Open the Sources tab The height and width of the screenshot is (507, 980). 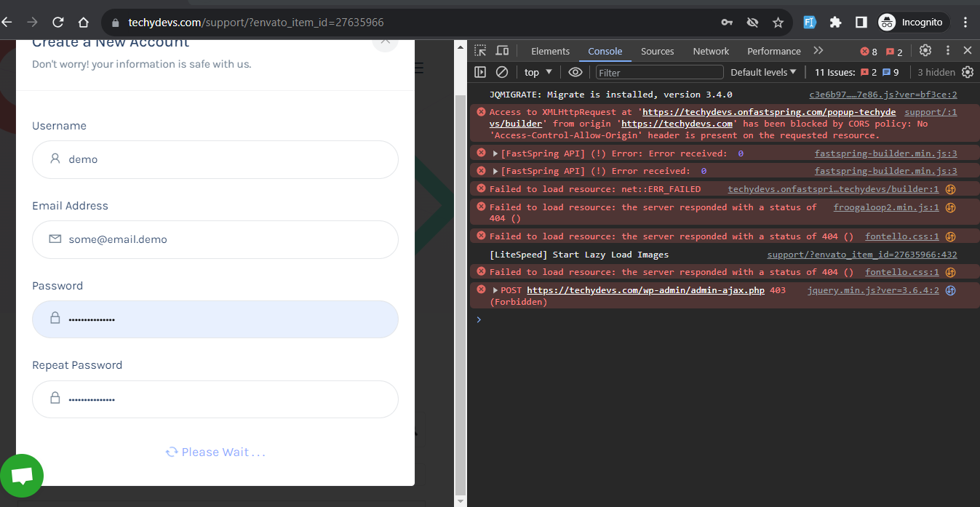tap(658, 51)
